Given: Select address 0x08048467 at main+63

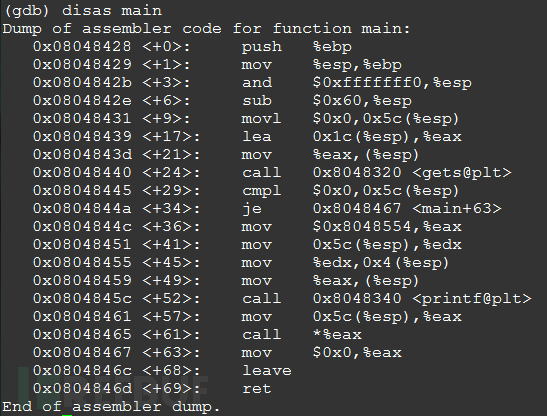Looking at the screenshot, I should 82,352.
